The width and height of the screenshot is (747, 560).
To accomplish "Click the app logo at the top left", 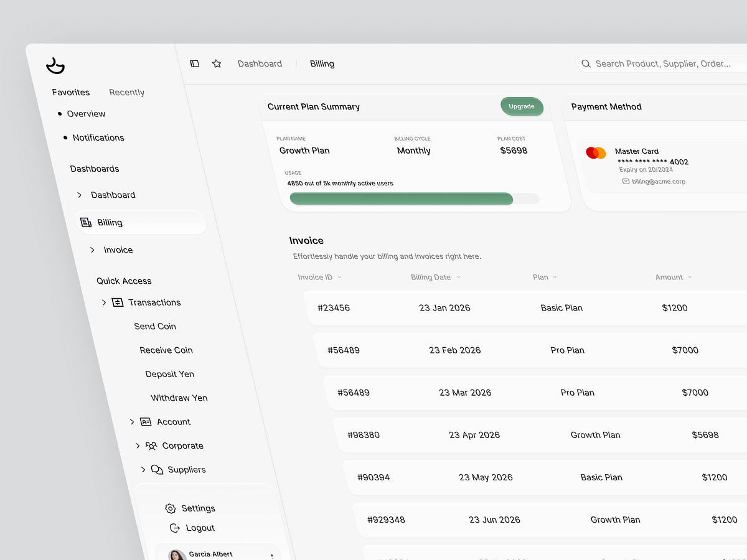I will pyautogui.click(x=55, y=65).
